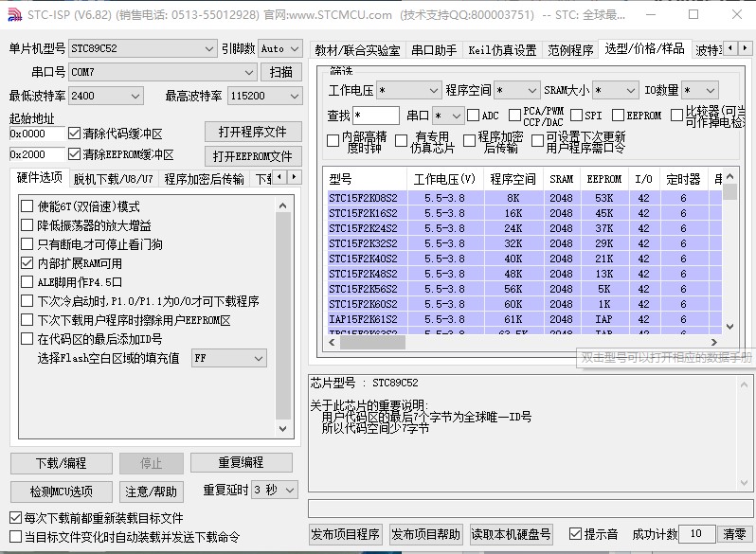The image size is (756, 554).
Task: Switch to the 程序加密后传输 tab
Action: (205, 179)
